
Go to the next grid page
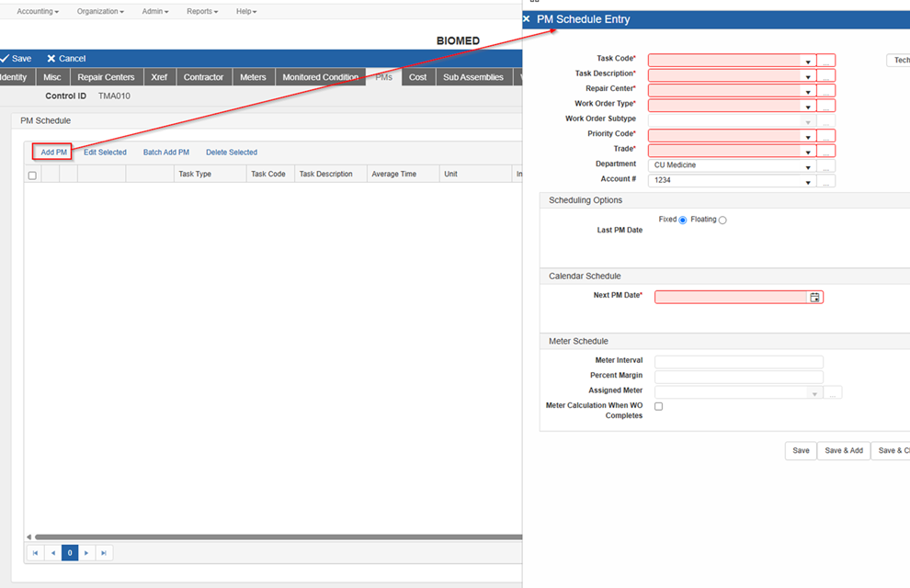pyautogui.click(x=86, y=553)
